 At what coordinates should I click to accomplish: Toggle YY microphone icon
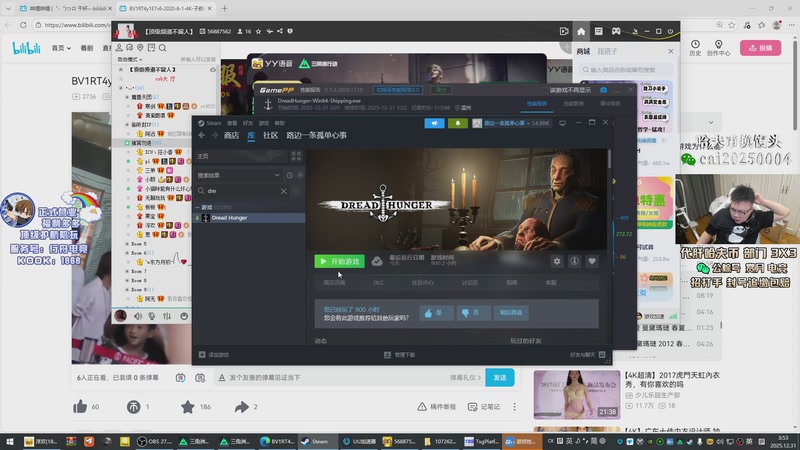[x=152, y=316]
